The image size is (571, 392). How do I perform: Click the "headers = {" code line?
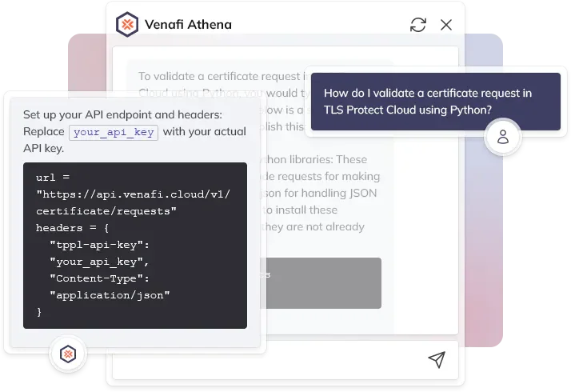click(72, 228)
